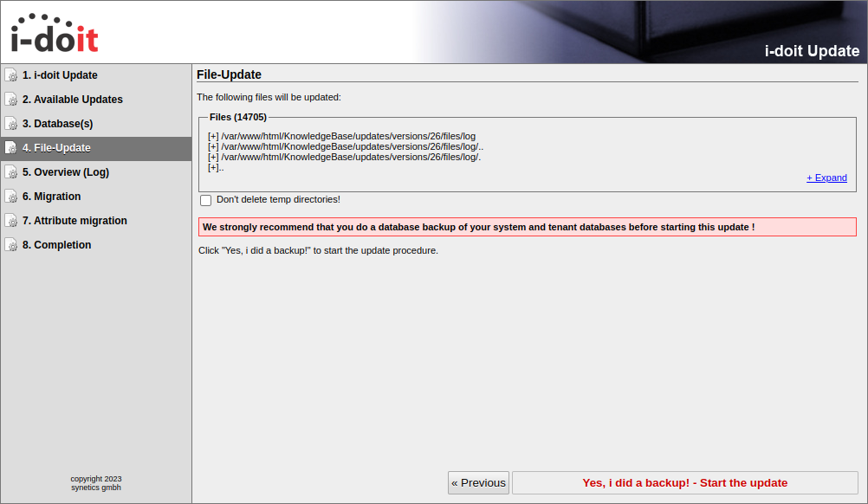Click icon beside 3. Database(s)
Image resolution: width=868 pixels, height=504 pixels.
(11, 124)
